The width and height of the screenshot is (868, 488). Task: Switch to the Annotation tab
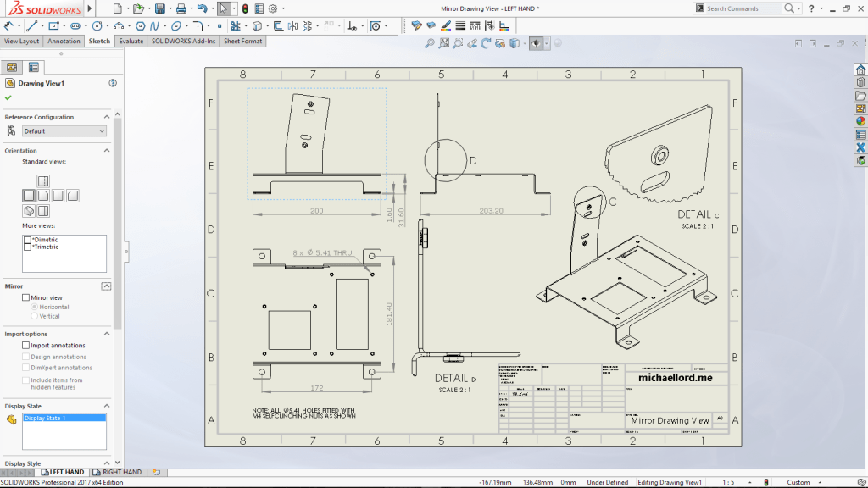click(x=64, y=41)
